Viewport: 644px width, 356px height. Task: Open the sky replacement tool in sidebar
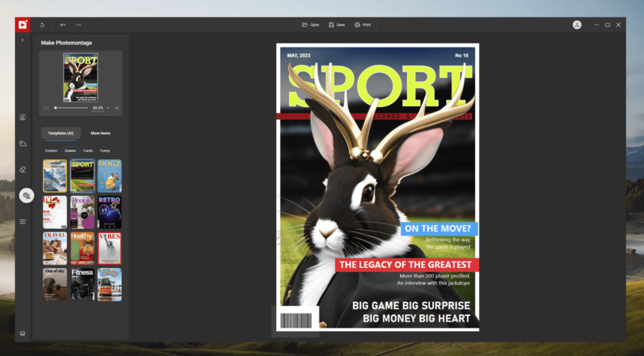pyautogui.click(x=22, y=143)
